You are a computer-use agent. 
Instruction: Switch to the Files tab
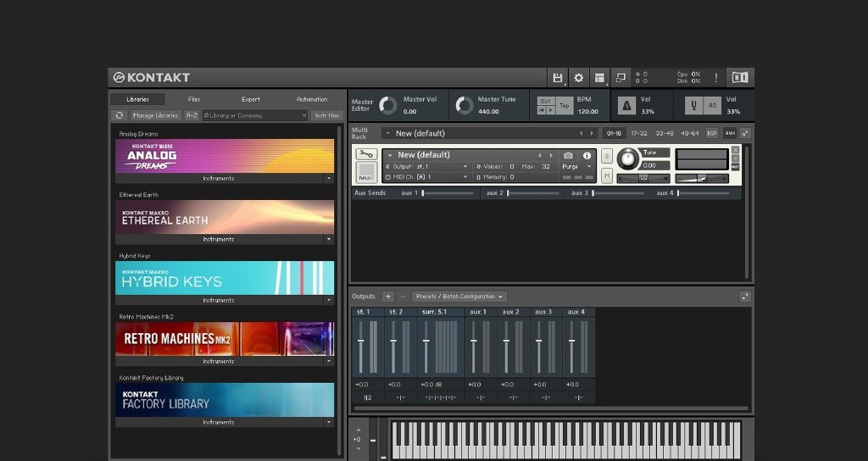pyautogui.click(x=194, y=99)
